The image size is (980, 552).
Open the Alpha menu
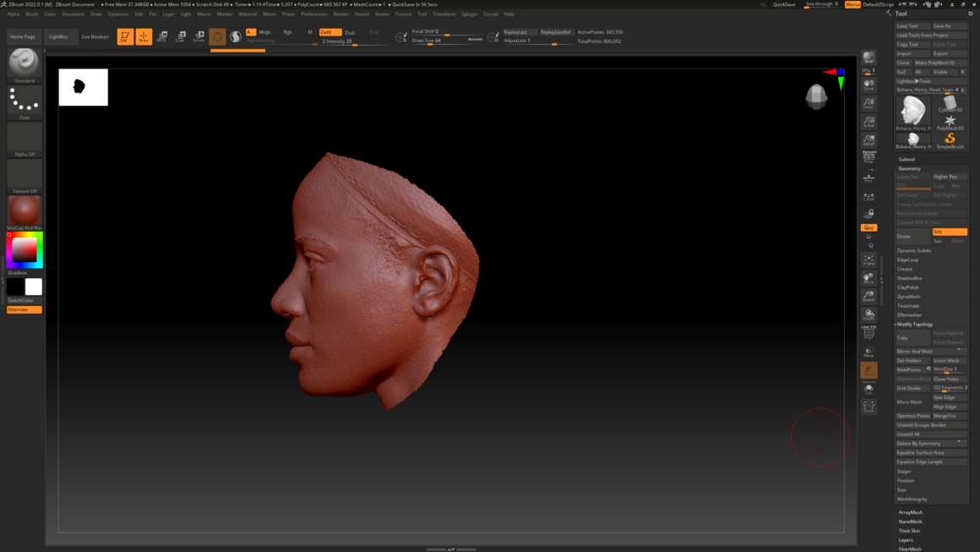pyautogui.click(x=14, y=14)
